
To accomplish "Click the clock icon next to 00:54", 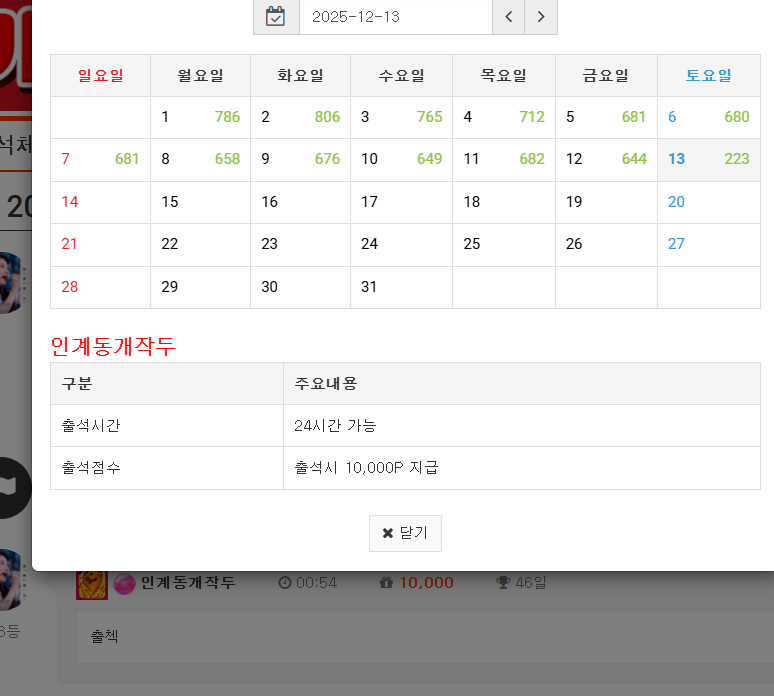I will click(285, 583).
